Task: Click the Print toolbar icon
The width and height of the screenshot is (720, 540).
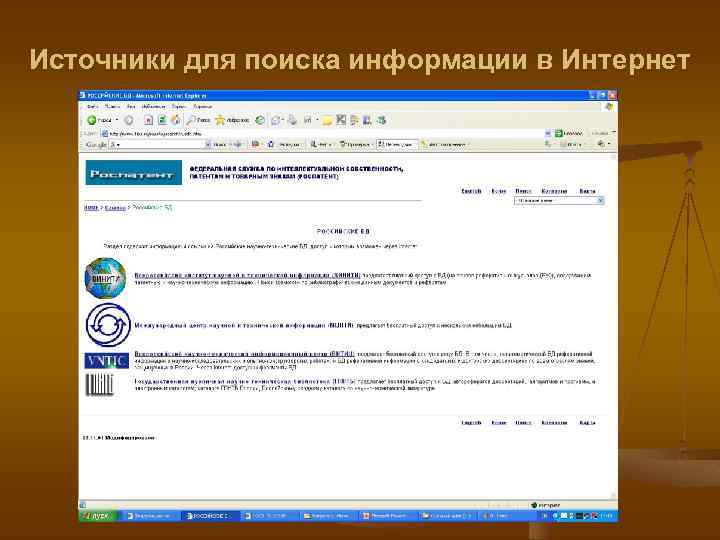Action: tap(292, 120)
